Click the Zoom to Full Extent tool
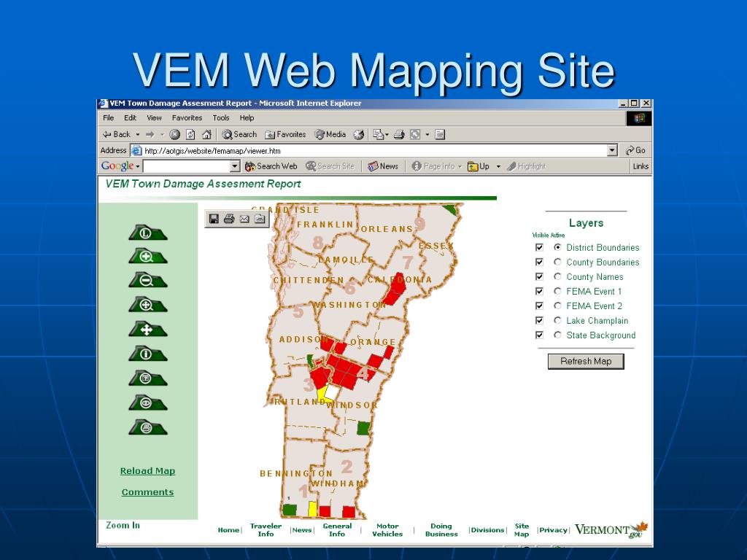 (147, 305)
